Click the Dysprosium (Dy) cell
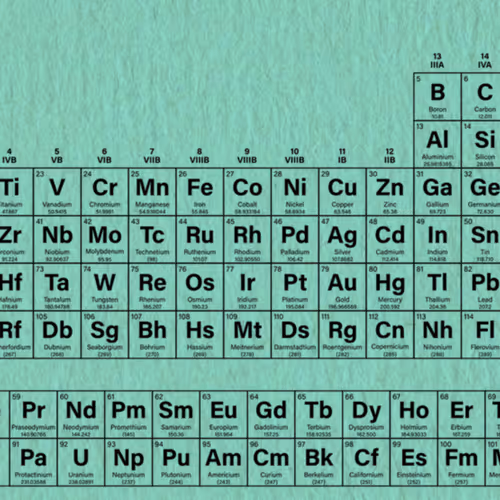 tap(366, 415)
